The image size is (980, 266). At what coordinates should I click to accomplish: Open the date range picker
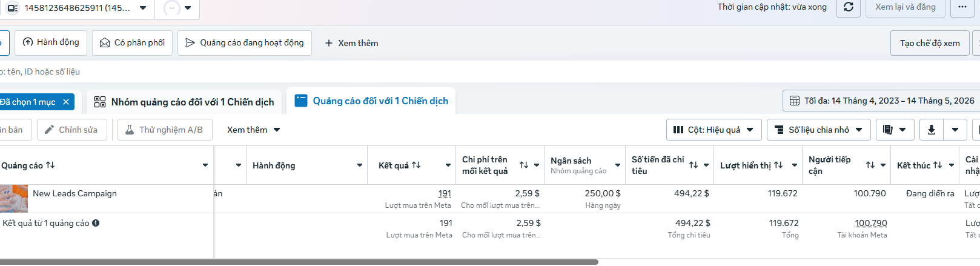click(881, 101)
